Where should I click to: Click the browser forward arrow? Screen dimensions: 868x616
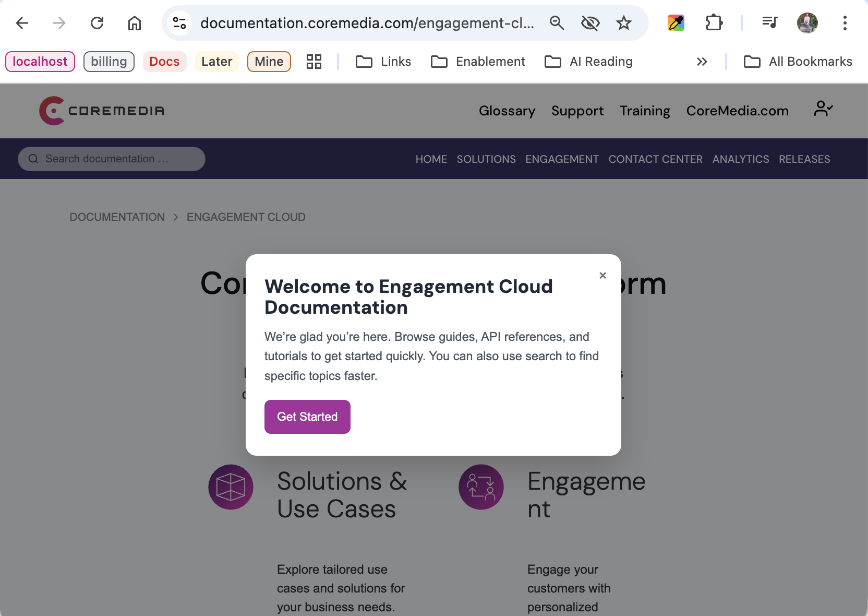[59, 23]
